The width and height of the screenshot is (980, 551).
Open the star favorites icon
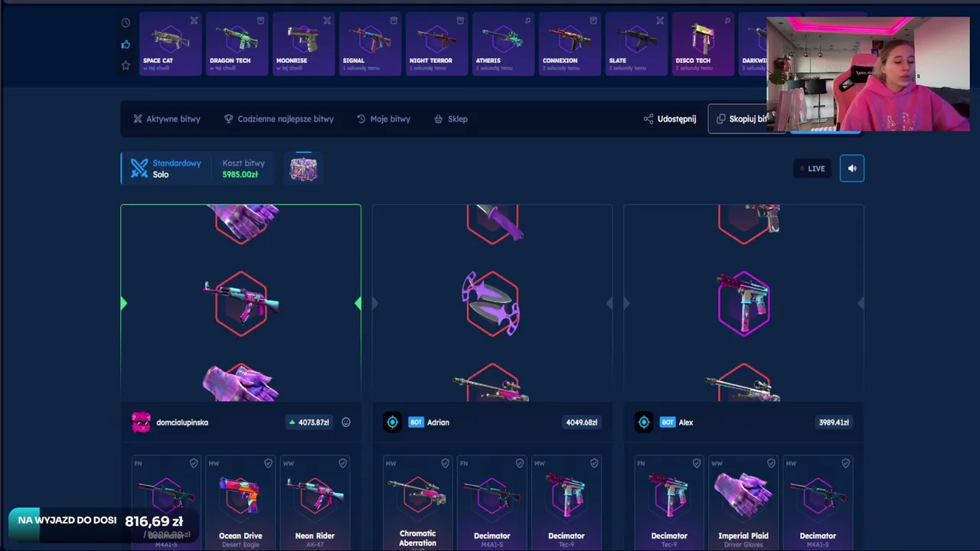(x=126, y=66)
